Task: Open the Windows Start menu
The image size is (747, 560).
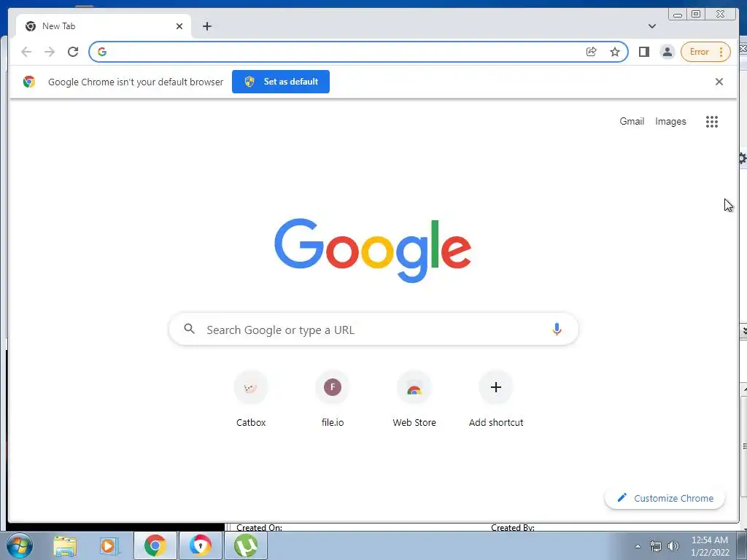Action: 20,545
